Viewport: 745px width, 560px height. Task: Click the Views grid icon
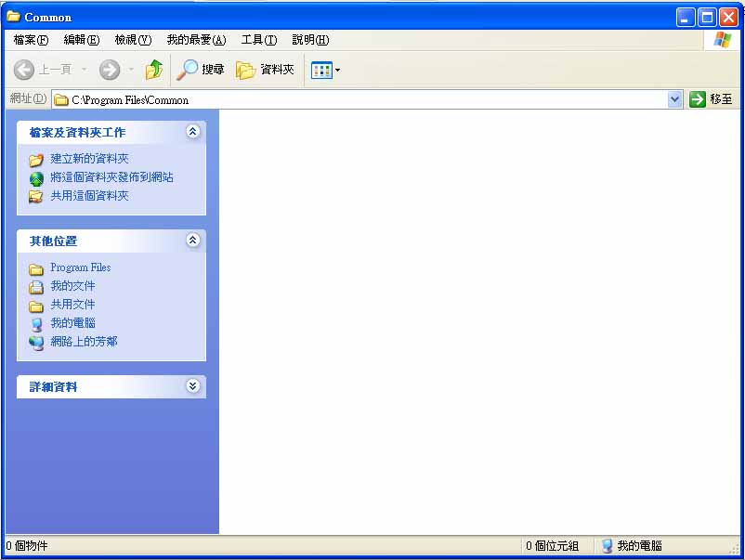tap(320, 70)
